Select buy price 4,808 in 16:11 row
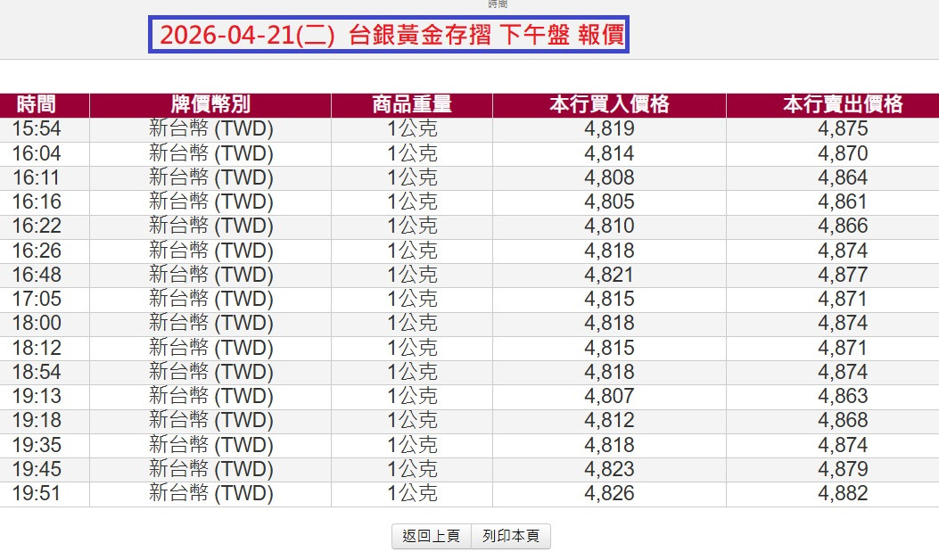Screen dimensions: 939x560 click(x=610, y=177)
